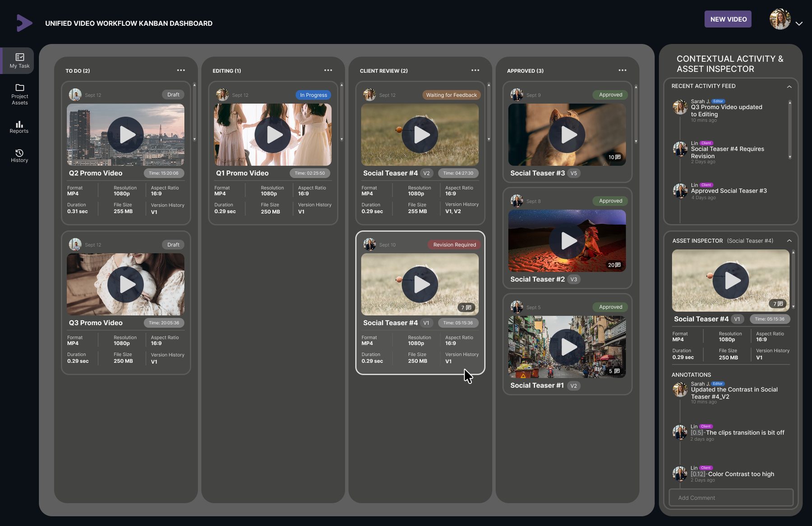Open 7 comments on Social Teaser #4 card
Screen dimensions: 812x526
pyautogui.click(x=466, y=308)
